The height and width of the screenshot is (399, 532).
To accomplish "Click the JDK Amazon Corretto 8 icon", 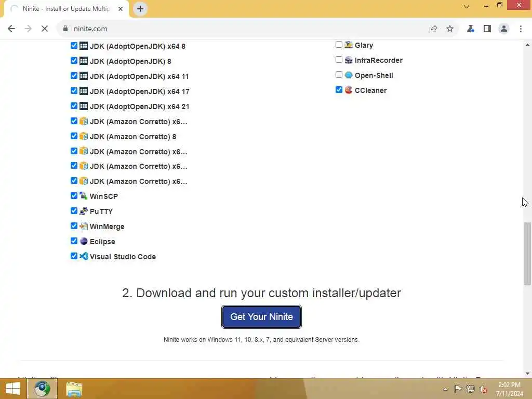I will [84, 136].
